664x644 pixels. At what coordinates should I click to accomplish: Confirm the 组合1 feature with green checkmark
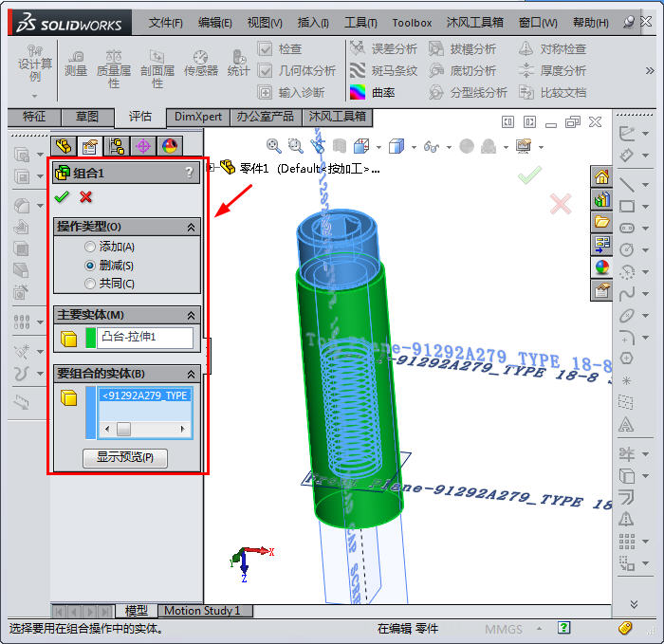[x=62, y=196]
